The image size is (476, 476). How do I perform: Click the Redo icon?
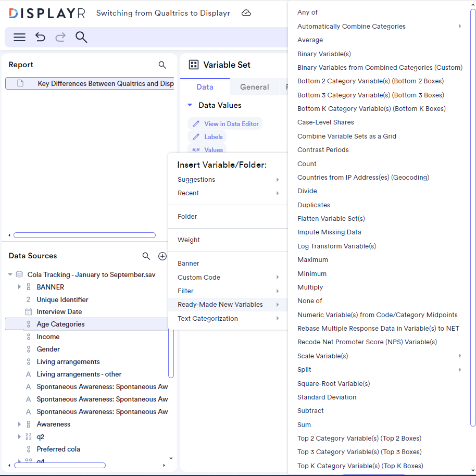(61, 37)
